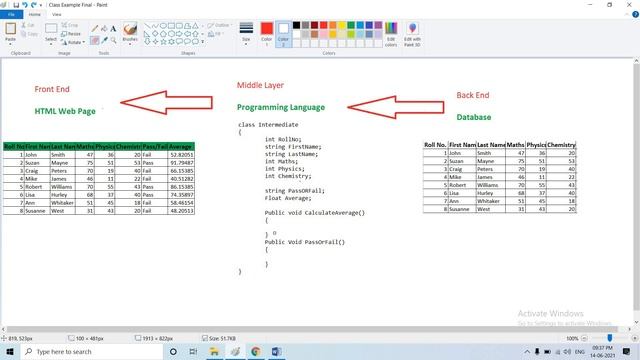Pick the orange color swatch
The image size is (640, 360).
[x=333, y=25]
